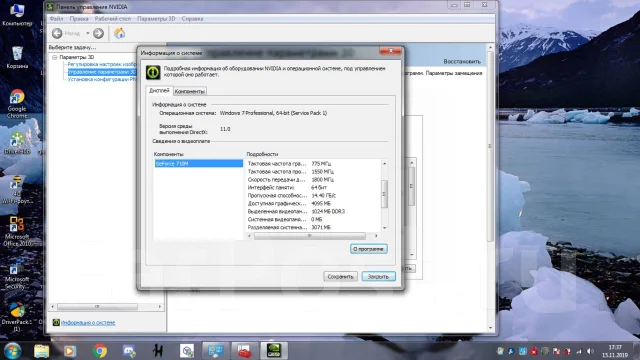Click the Forward arrow in NVIDIA toolbar
The height and width of the screenshot is (360, 640).
click(98, 33)
